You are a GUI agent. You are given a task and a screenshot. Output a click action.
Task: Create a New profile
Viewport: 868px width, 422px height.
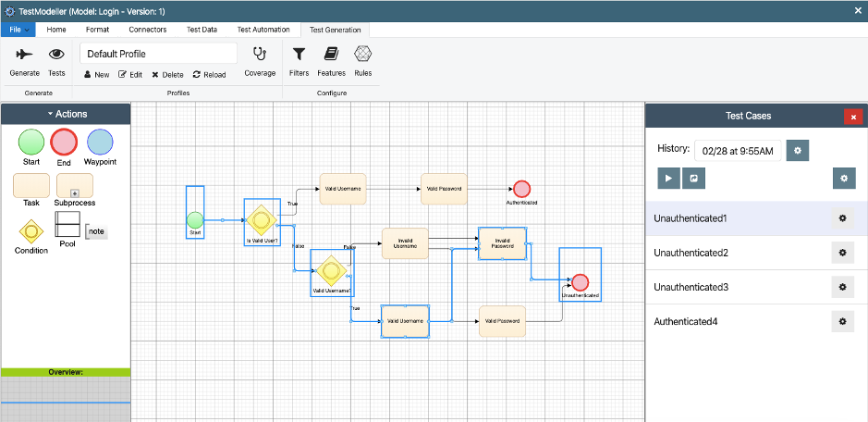coord(96,75)
